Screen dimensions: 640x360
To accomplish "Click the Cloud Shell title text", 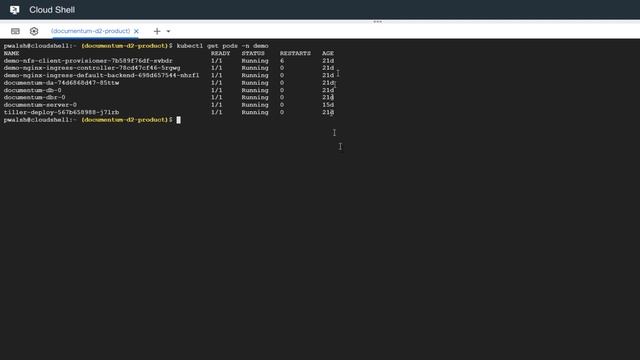I will [52, 10].
